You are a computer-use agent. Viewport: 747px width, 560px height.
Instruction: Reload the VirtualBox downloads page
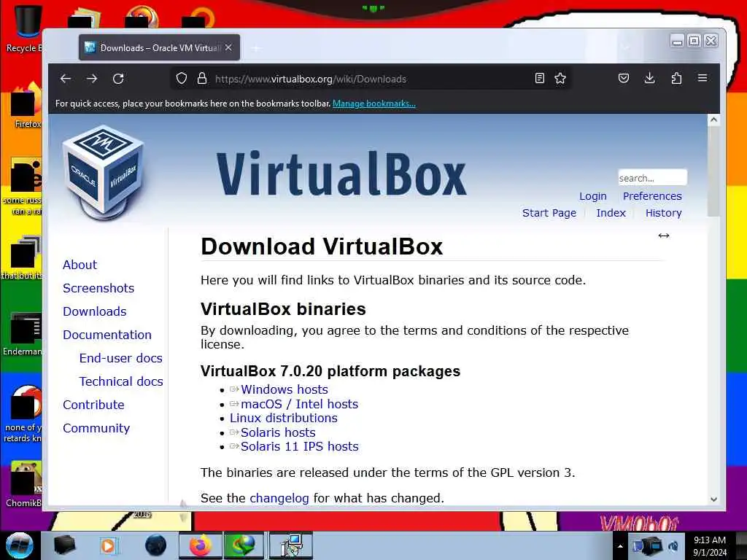coord(118,79)
